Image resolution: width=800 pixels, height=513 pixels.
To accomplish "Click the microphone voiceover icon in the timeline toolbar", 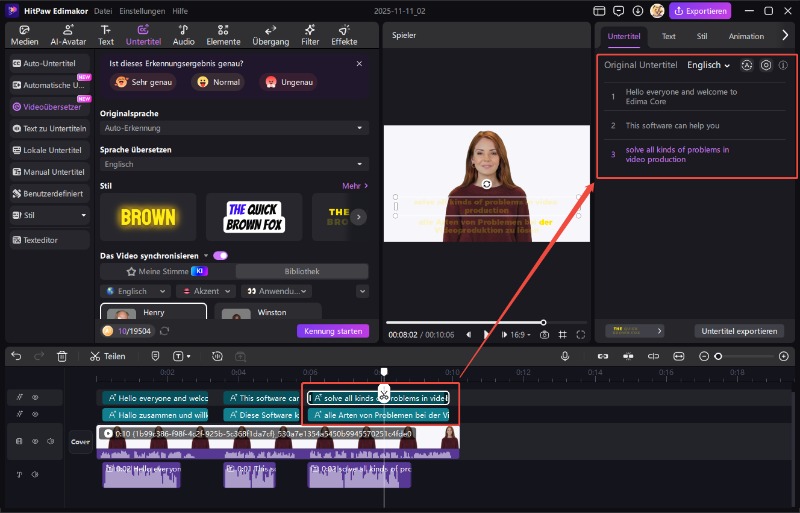I will click(x=565, y=356).
